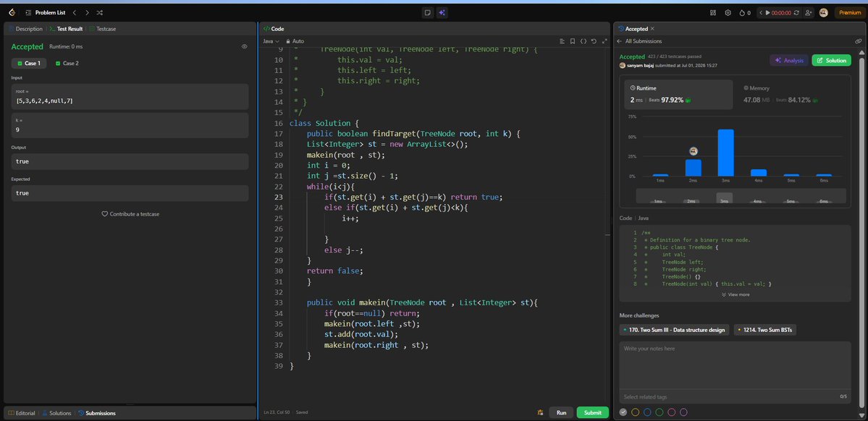Open 1214. Two Sum BSTs challenge
The height and width of the screenshot is (421, 868).
pyautogui.click(x=765, y=330)
